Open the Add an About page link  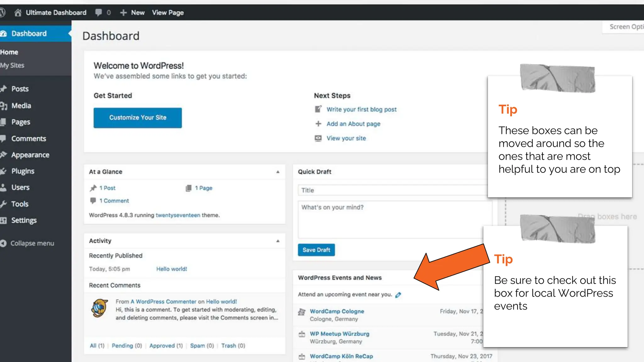click(x=353, y=124)
